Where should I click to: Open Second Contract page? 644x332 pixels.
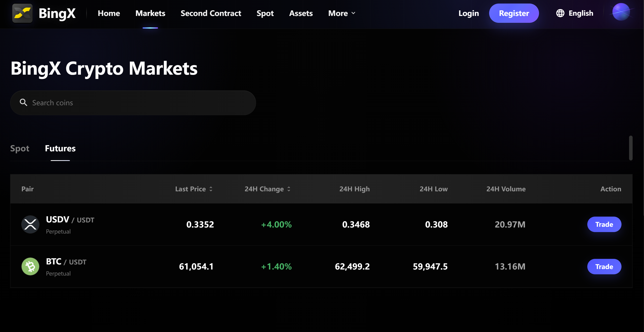click(211, 13)
